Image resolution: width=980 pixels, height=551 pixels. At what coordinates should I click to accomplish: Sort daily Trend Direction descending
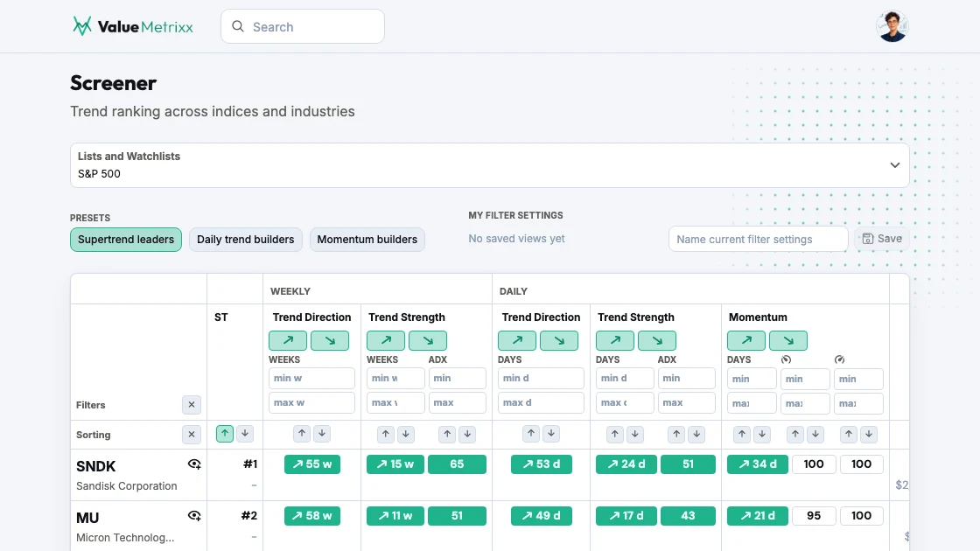(x=551, y=433)
